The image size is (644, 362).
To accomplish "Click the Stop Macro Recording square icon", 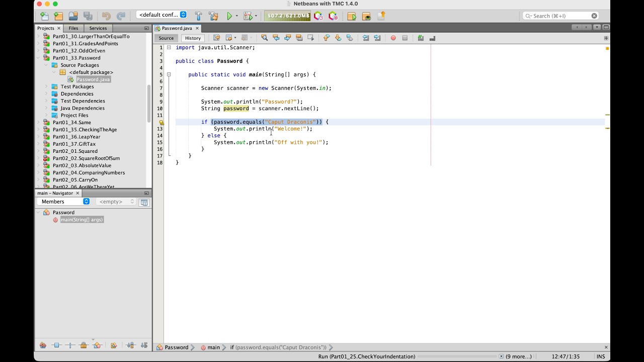I will [x=405, y=38].
